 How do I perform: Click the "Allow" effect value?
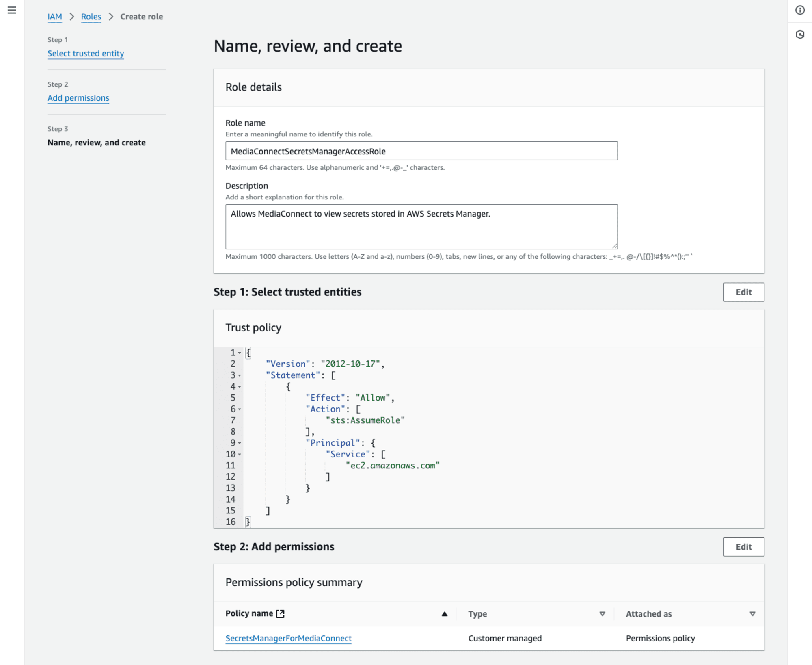[373, 398]
